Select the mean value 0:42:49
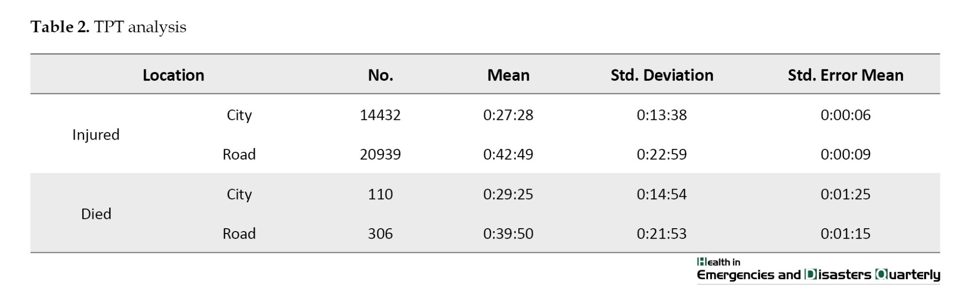 click(508, 154)
